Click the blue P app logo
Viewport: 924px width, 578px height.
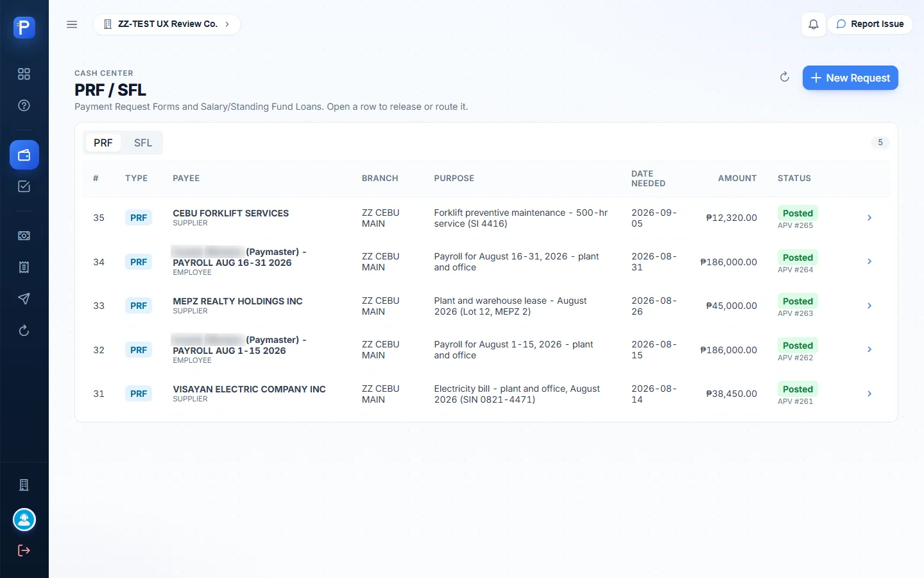tap(24, 27)
